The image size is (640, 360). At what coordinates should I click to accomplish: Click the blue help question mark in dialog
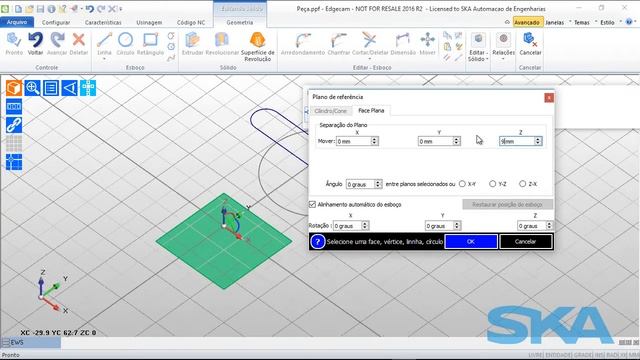click(x=318, y=242)
